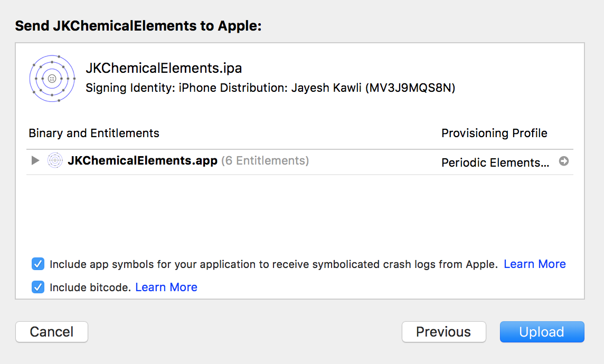The width and height of the screenshot is (604, 364).
Task: Click the Signing Identity line
Action: [x=270, y=88]
